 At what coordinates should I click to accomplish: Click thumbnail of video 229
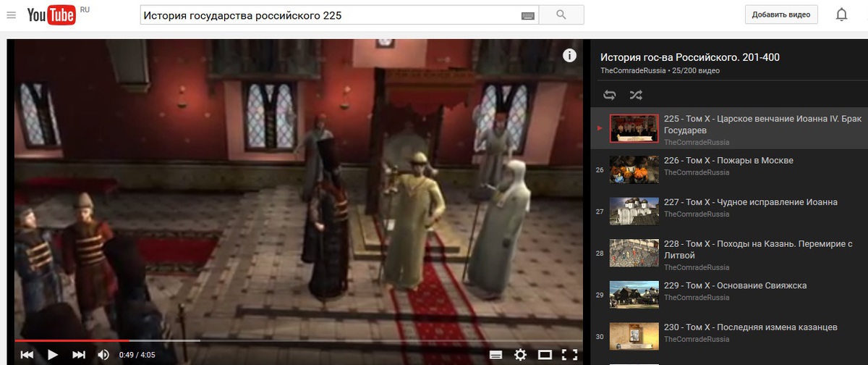634,295
